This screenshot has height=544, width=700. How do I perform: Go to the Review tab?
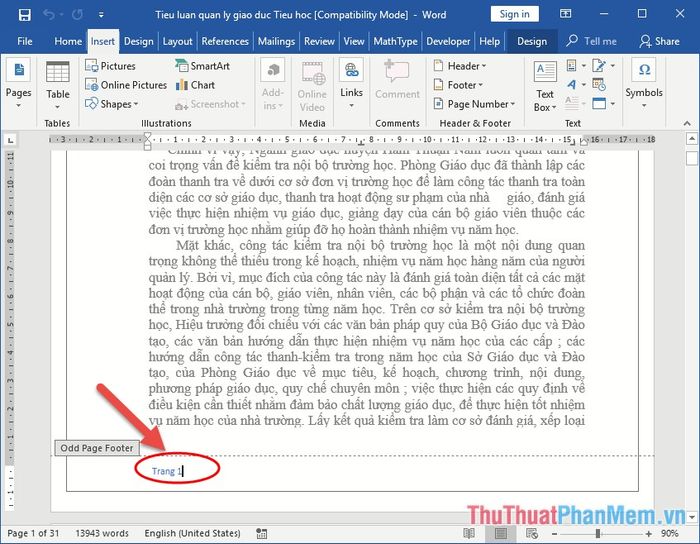319,42
